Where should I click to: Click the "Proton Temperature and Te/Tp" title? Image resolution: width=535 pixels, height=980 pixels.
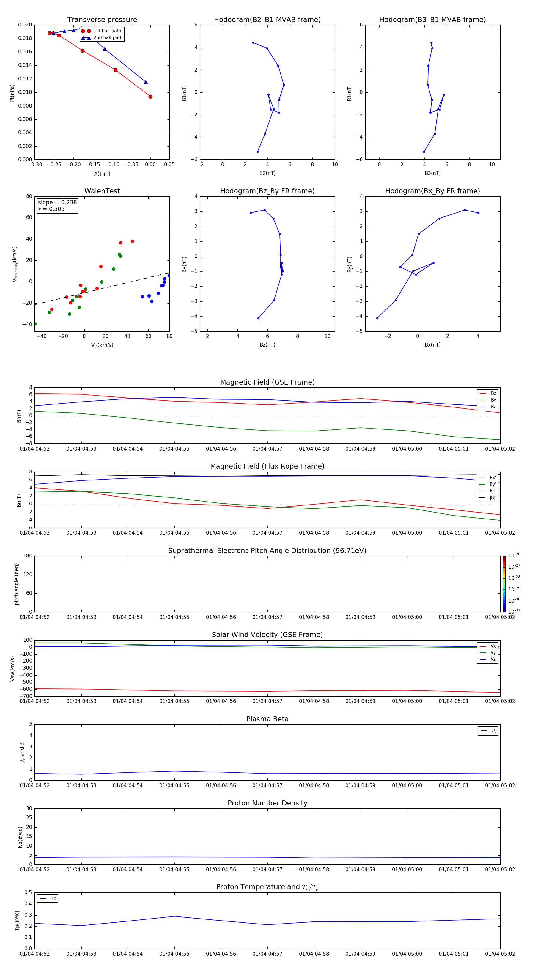pos(267,887)
